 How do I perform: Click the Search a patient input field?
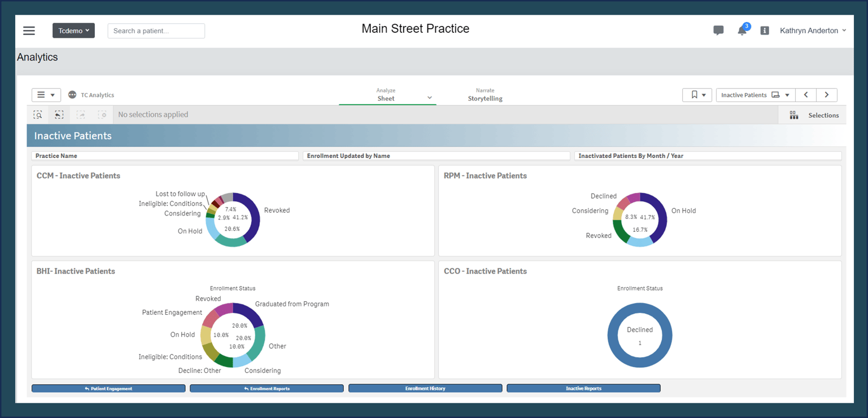tap(156, 30)
